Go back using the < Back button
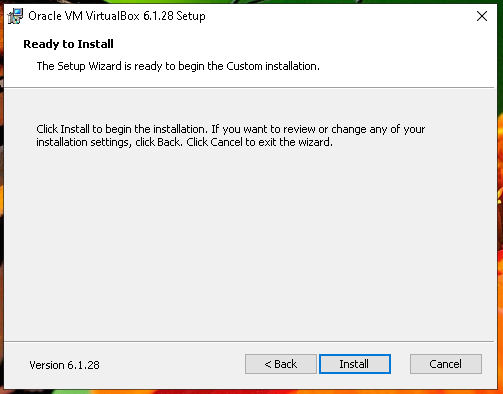The image size is (503, 394). point(281,364)
